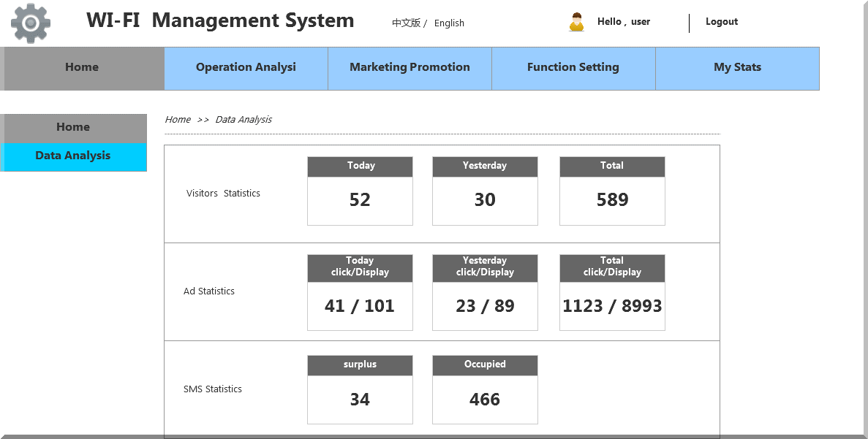Image resolution: width=868 pixels, height=439 pixels.
Task: Click the gear logo icon
Action: click(31, 23)
